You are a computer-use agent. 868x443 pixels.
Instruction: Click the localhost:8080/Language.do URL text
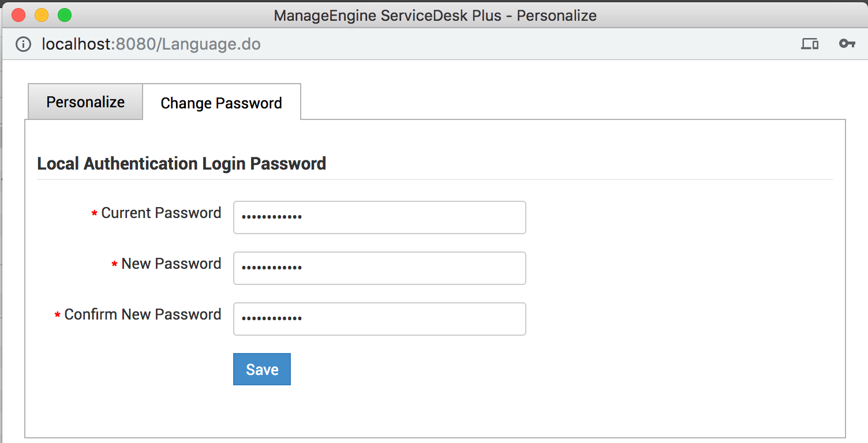click(151, 44)
